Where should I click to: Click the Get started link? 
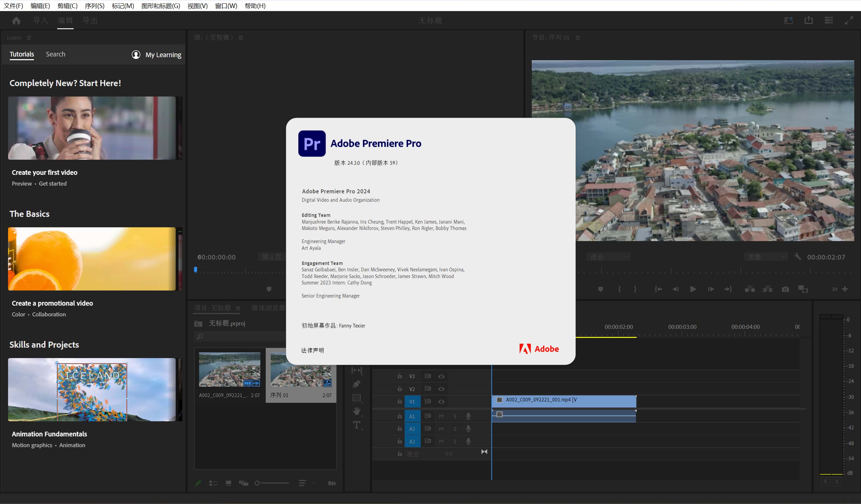52,183
